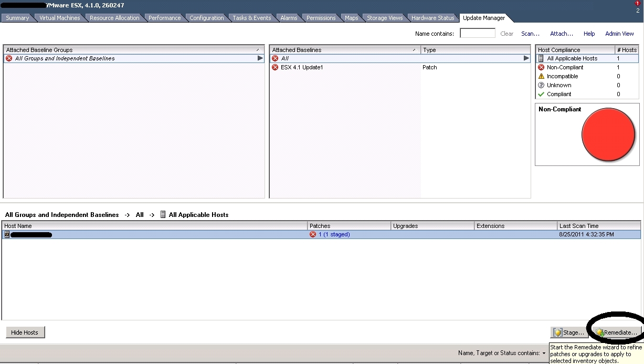The image size is (644, 364).
Task: Click the 8/25/2011 4:32:35 PM scan time
Action: (x=586, y=234)
